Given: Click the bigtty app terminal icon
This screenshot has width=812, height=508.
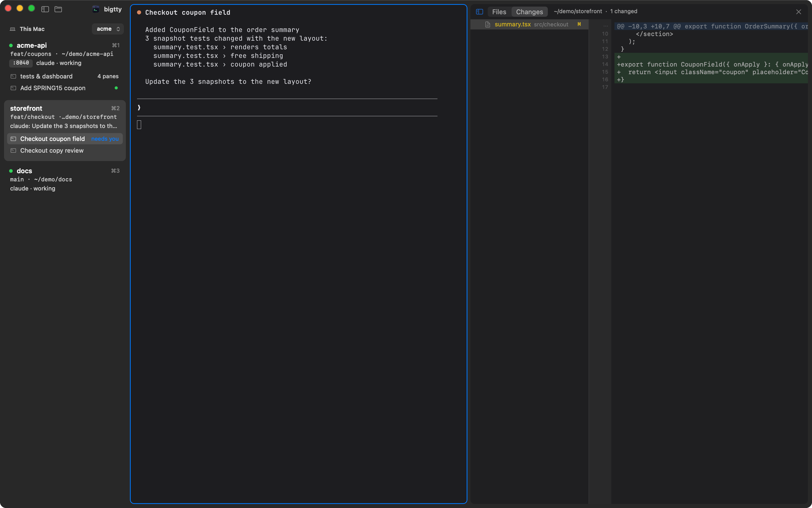Looking at the screenshot, I should coord(96,9).
